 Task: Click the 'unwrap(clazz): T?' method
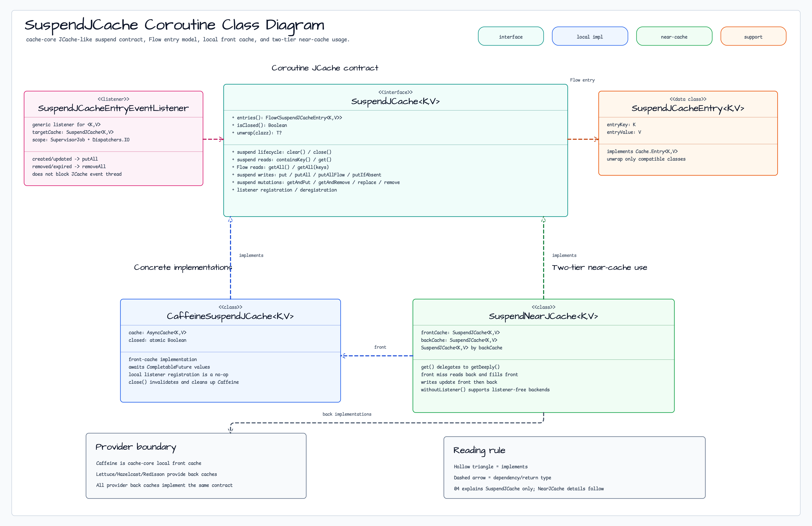[x=257, y=133]
